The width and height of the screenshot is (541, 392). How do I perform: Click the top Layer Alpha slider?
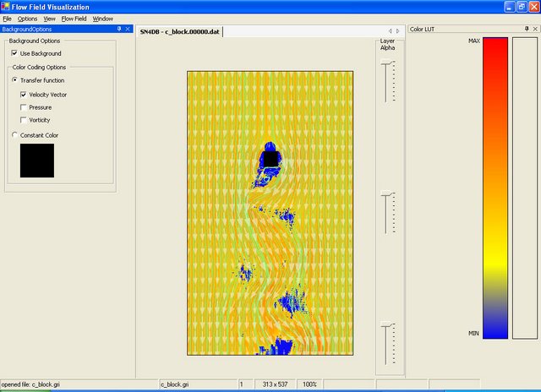pyautogui.click(x=387, y=83)
